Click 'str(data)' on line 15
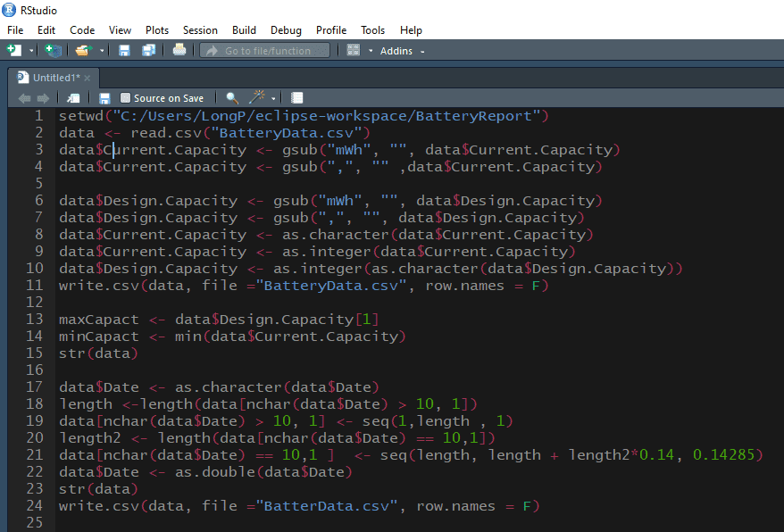 (x=98, y=353)
